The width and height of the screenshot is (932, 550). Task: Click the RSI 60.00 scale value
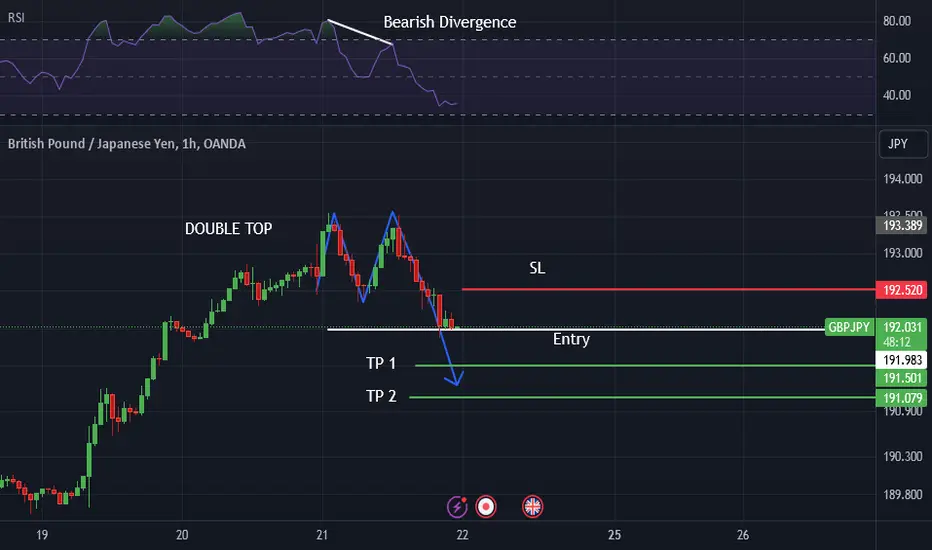[x=897, y=58]
